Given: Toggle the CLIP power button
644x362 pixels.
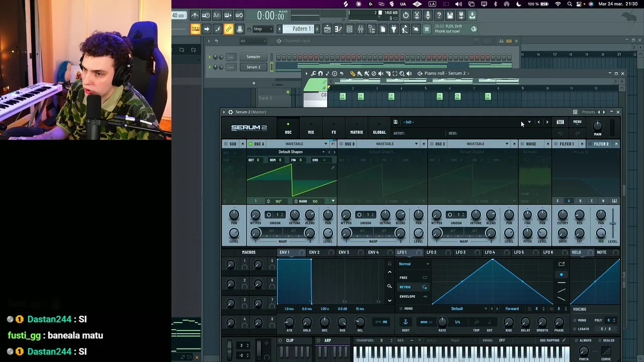Looking at the screenshot, I should 280,340.
